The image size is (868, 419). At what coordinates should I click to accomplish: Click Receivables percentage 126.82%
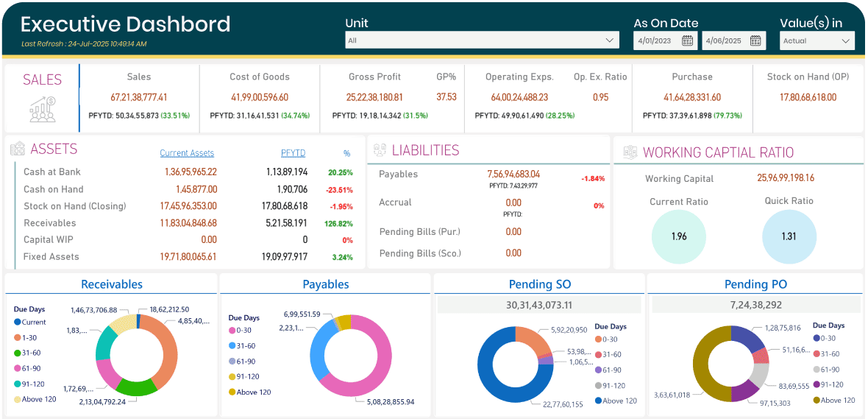pyautogui.click(x=340, y=223)
